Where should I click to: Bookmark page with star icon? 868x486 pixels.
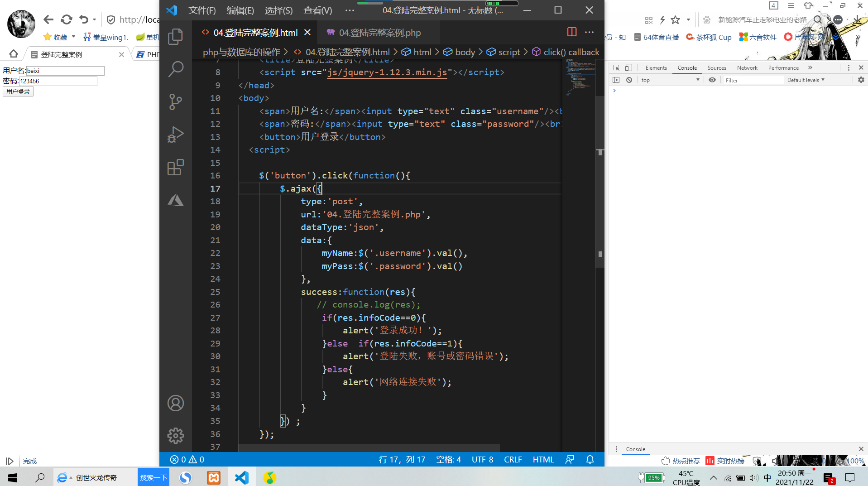(675, 20)
